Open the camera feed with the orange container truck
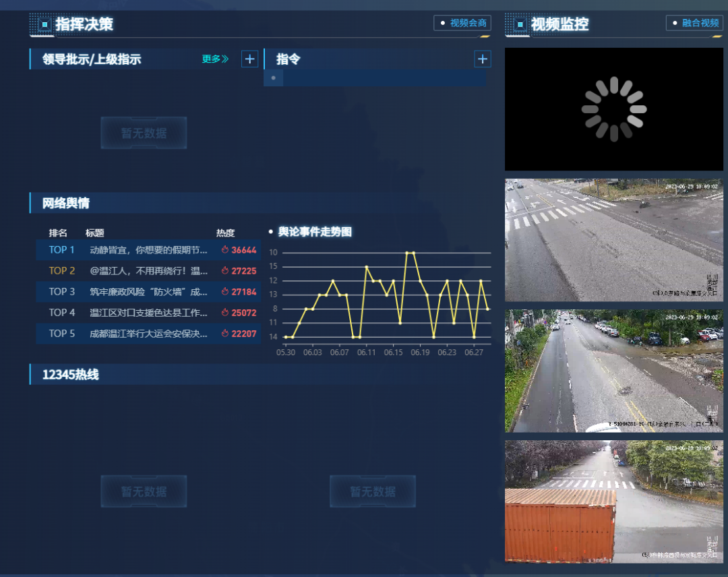 [613, 502]
